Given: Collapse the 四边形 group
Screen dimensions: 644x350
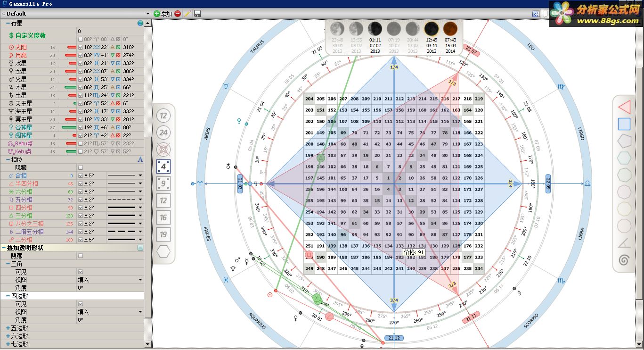Looking at the screenshot, I should coord(8,296).
